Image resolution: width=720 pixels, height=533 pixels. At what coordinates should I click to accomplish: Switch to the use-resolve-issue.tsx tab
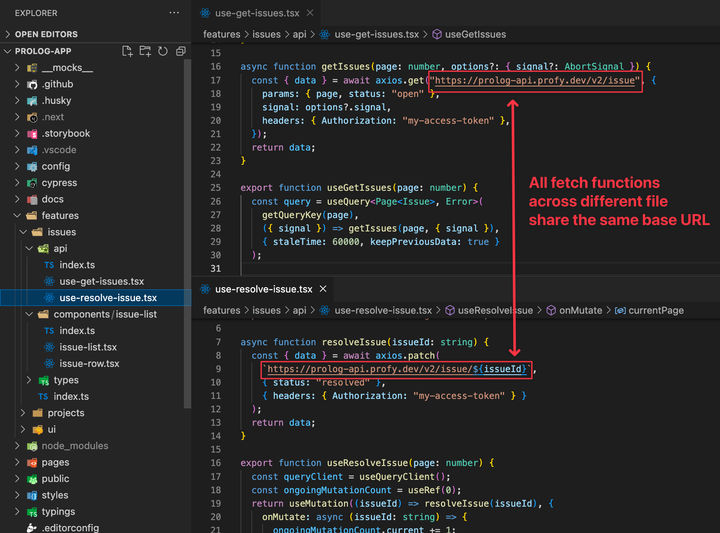pyautogui.click(x=263, y=289)
